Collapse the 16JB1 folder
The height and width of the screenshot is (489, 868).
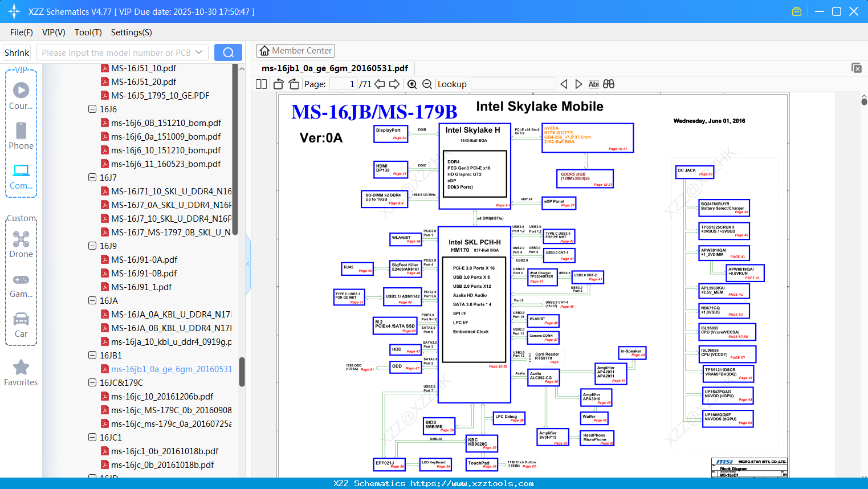pos(92,355)
